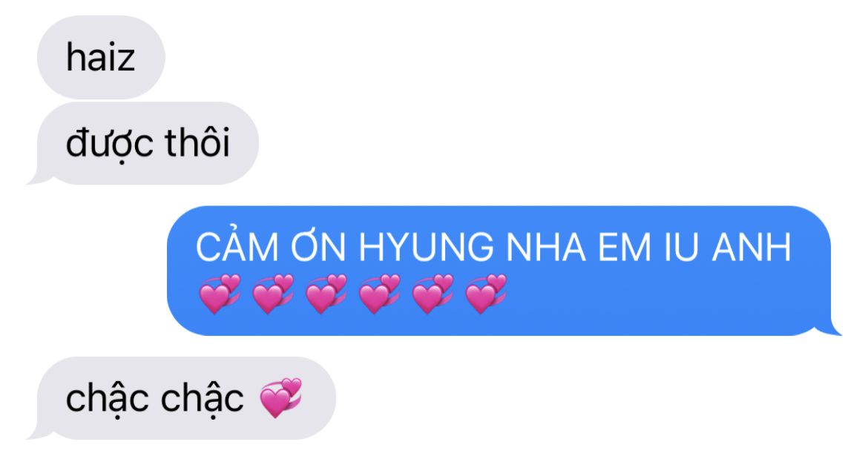Click the second heart emoji in blue message

point(273,293)
